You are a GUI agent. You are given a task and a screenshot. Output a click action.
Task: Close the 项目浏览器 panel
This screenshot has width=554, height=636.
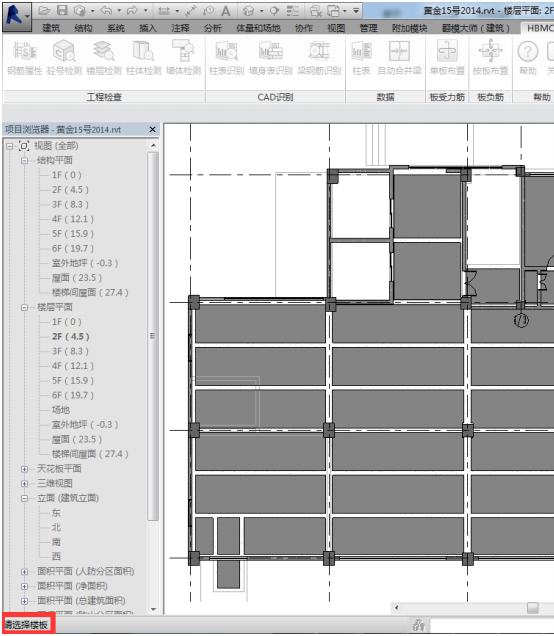[x=152, y=129]
